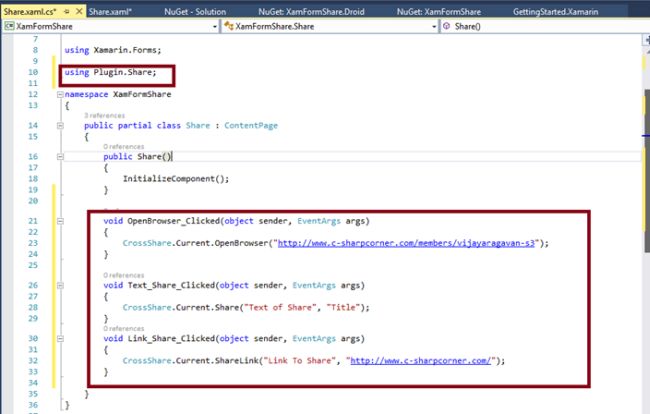Collapse the Share() constructor block

(60, 157)
